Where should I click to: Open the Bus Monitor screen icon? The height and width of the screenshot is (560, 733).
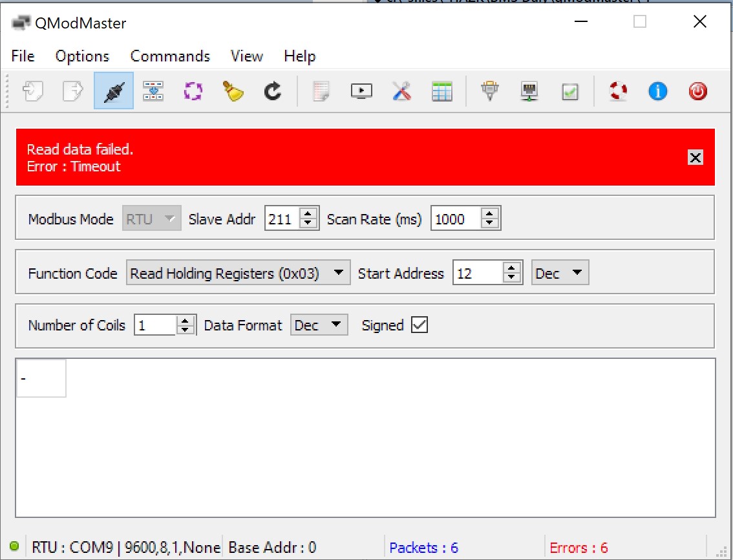point(361,91)
